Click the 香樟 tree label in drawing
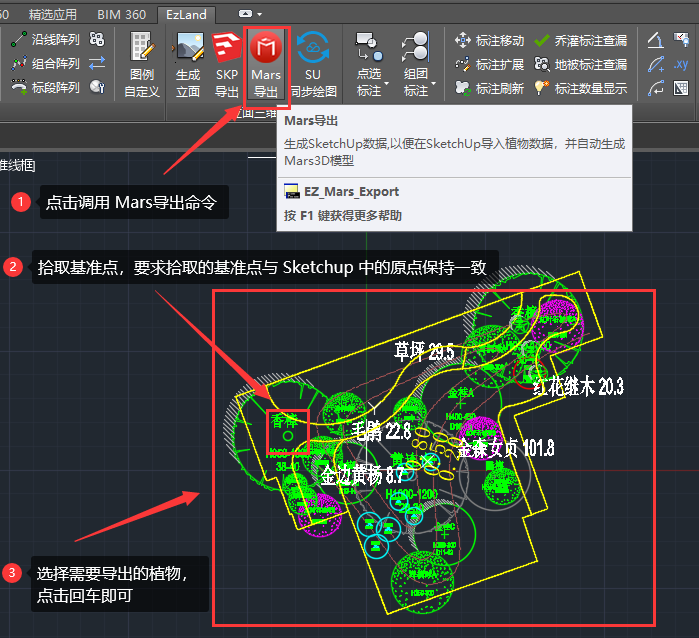The width and height of the screenshot is (699, 638). pos(284,421)
